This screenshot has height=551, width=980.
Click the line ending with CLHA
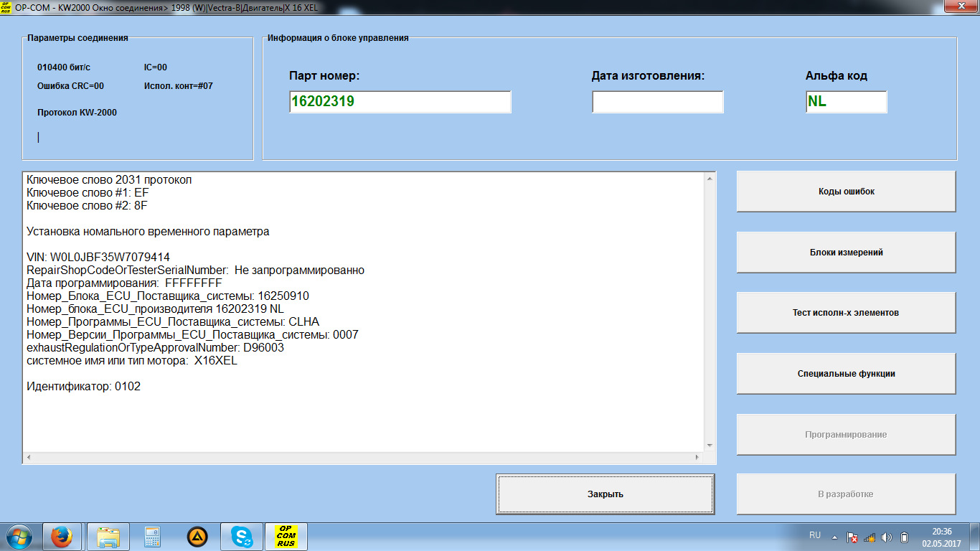[173, 321]
